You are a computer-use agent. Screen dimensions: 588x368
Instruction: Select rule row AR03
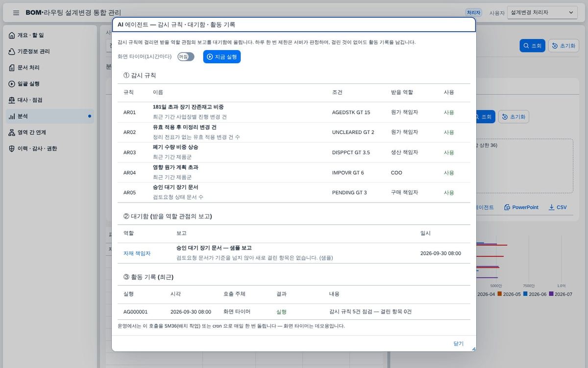point(294,153)
